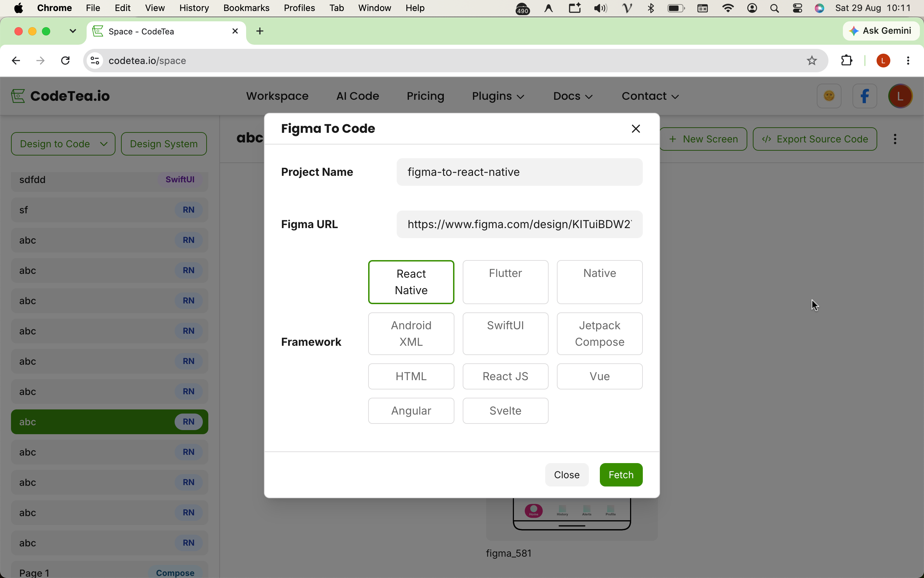The image size is (924, 578).
Task: Select HTML framework option
Action: [411, 376]
